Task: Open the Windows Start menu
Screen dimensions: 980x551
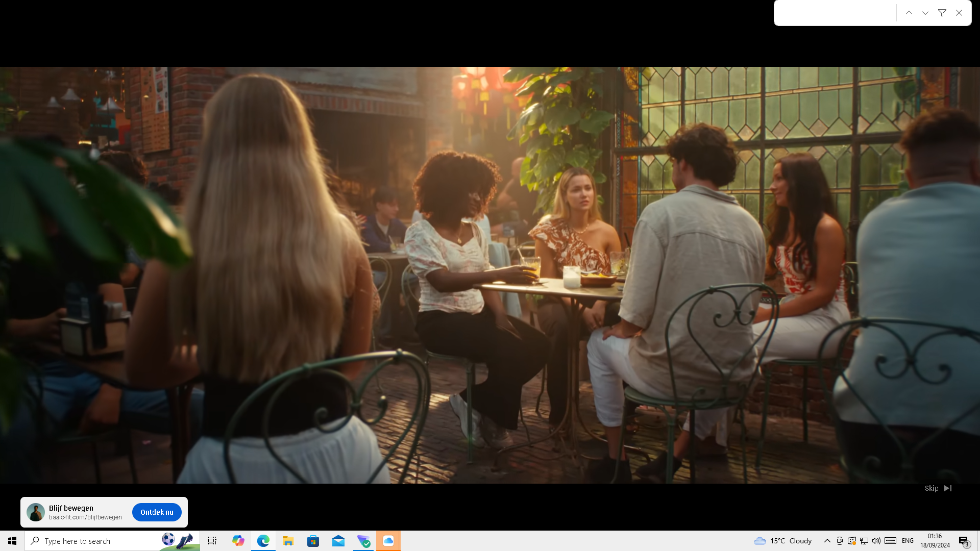Action: [12, 541]
